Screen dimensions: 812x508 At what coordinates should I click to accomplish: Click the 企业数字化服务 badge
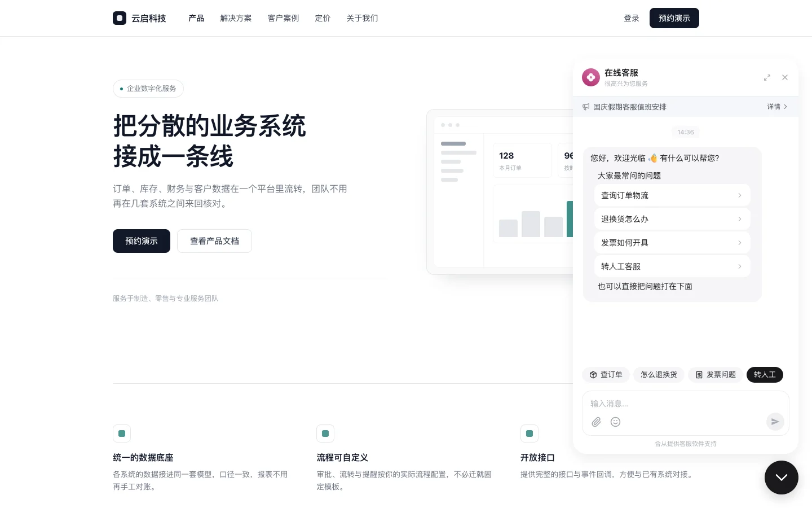pos(148,89)
